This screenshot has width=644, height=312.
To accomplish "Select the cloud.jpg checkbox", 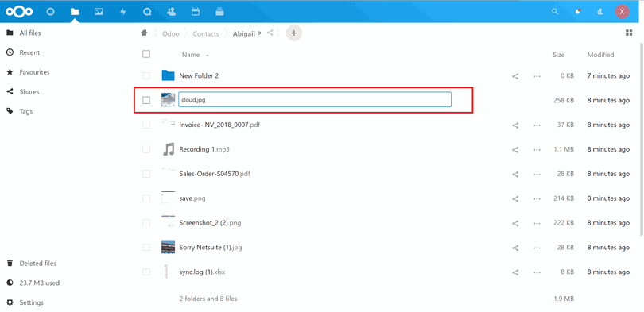I will pyautogui.click(x=146, y=100).
